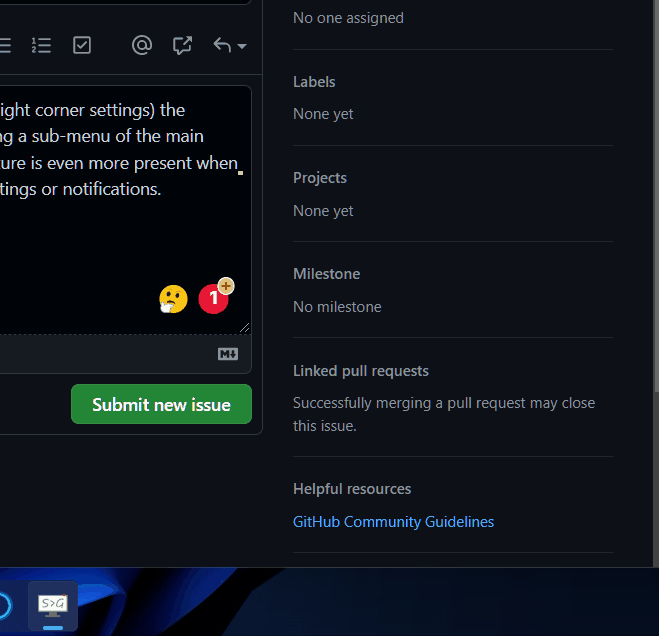The image size is (659, 636).
Task: Reference an issue or pull request icon
Action: coord(182,45)
